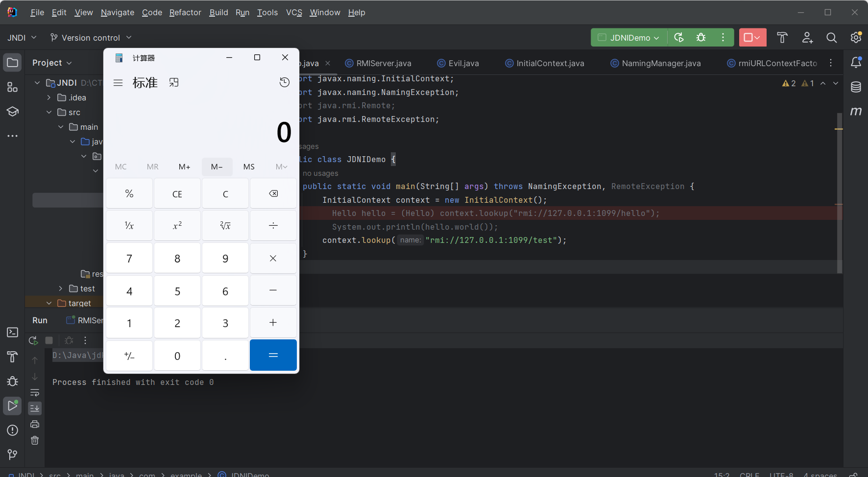Open Search Everywhere magnifier

[832, 38]
